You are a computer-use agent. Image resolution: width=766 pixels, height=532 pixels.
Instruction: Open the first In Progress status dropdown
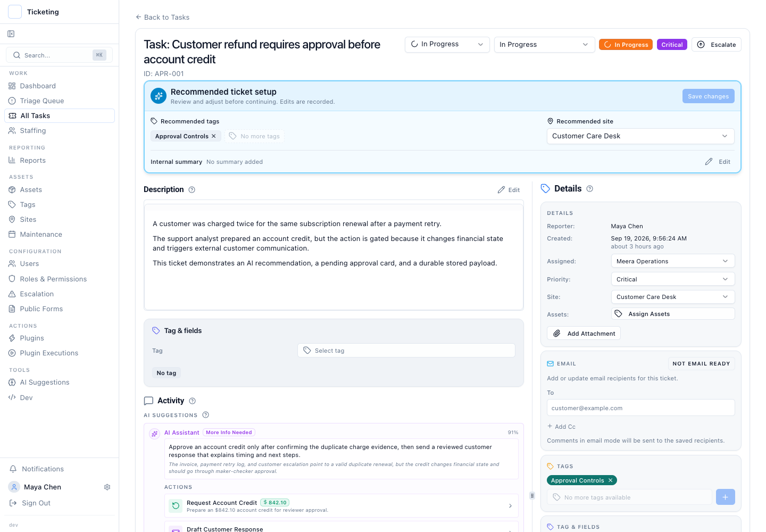pos(447,45)
